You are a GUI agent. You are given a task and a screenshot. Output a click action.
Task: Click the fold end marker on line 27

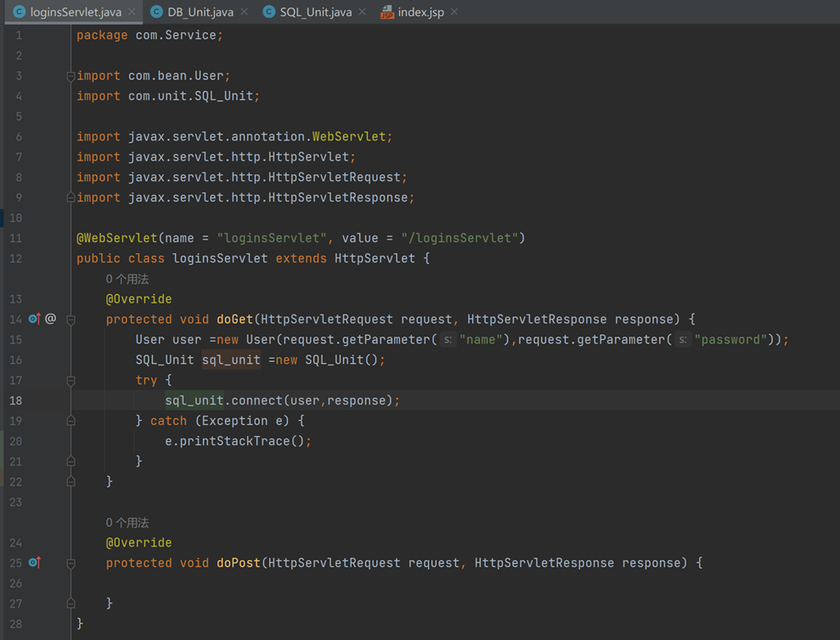point(70,603)
